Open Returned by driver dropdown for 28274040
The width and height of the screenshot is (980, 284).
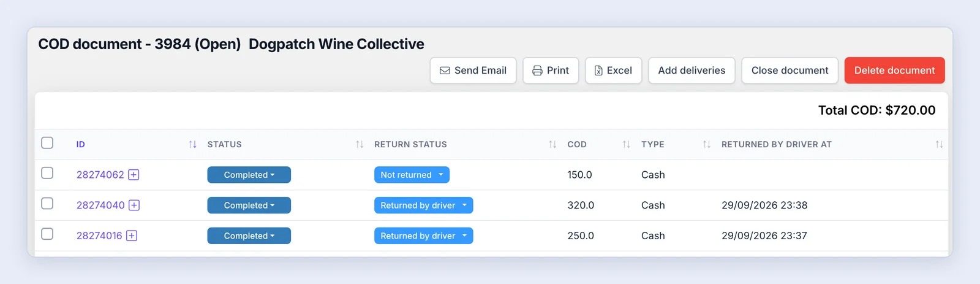(x=424, y=205)
